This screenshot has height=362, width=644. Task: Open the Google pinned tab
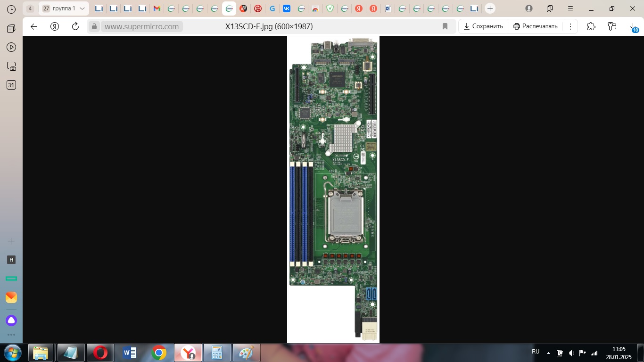point(272,8)
